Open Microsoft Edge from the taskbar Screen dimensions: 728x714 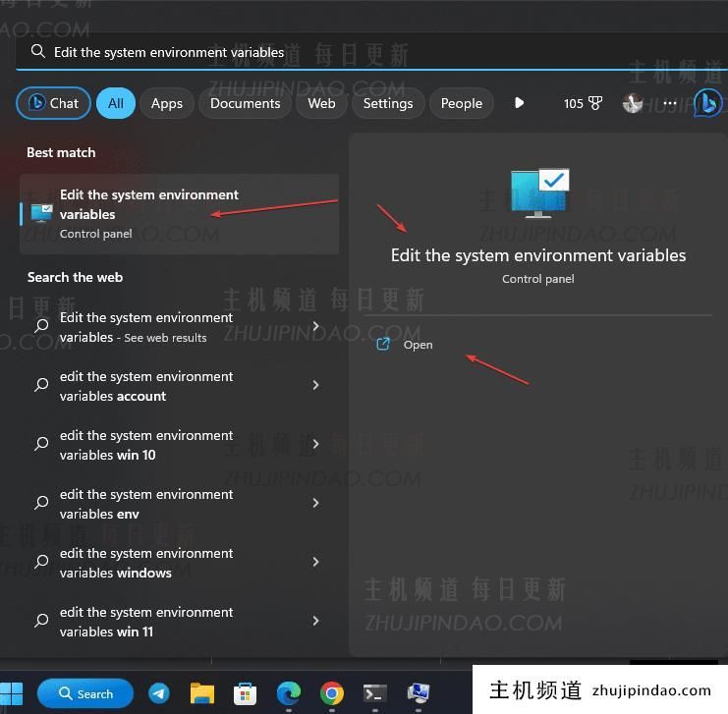288,693
